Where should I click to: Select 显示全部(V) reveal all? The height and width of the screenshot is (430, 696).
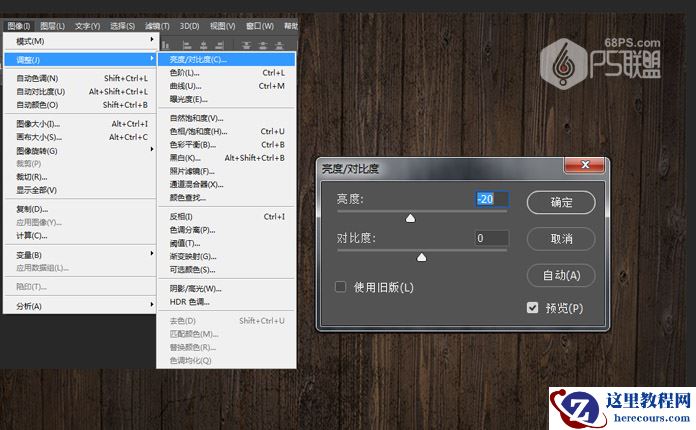point(79,190)
